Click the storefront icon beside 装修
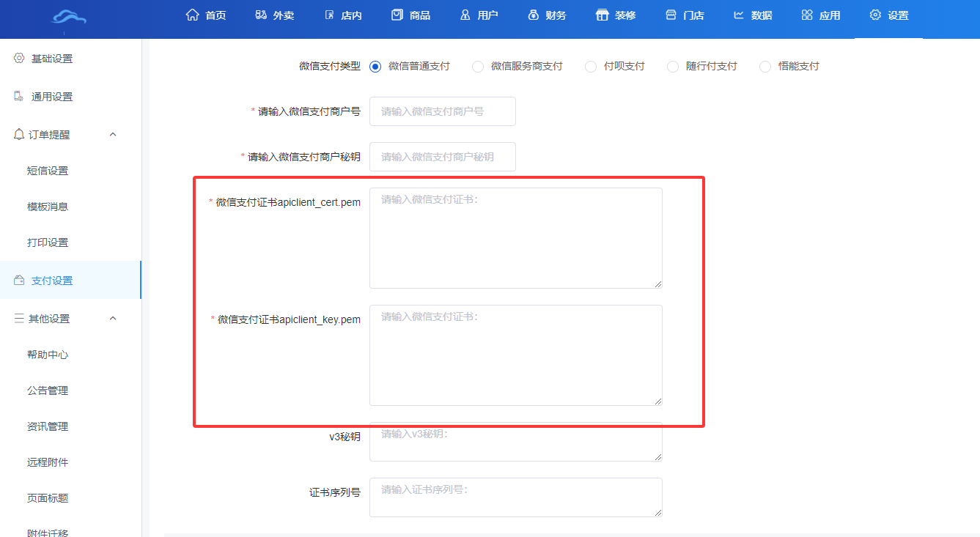This screenshot has width=980, height=537. point(603,15)
